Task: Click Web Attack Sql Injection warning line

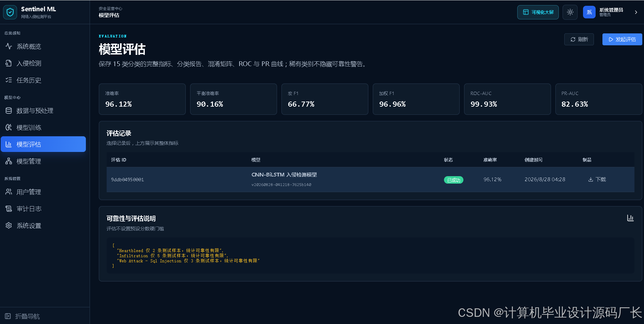Action: 188,261
